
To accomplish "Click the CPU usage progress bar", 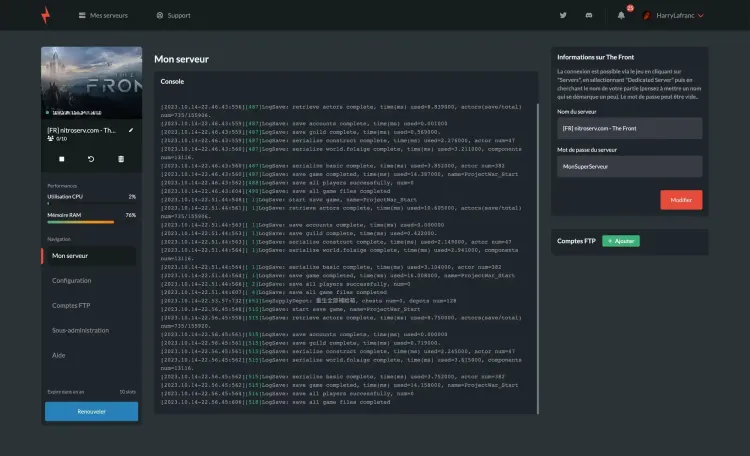I will click(x=91, y=203).
